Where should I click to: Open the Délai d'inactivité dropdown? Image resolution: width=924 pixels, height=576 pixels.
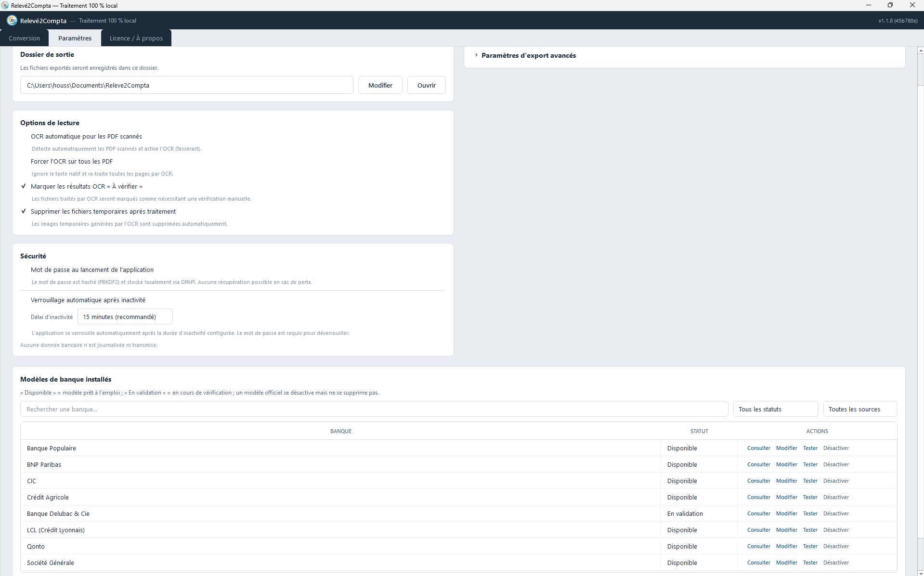click(x=125, y=317)
